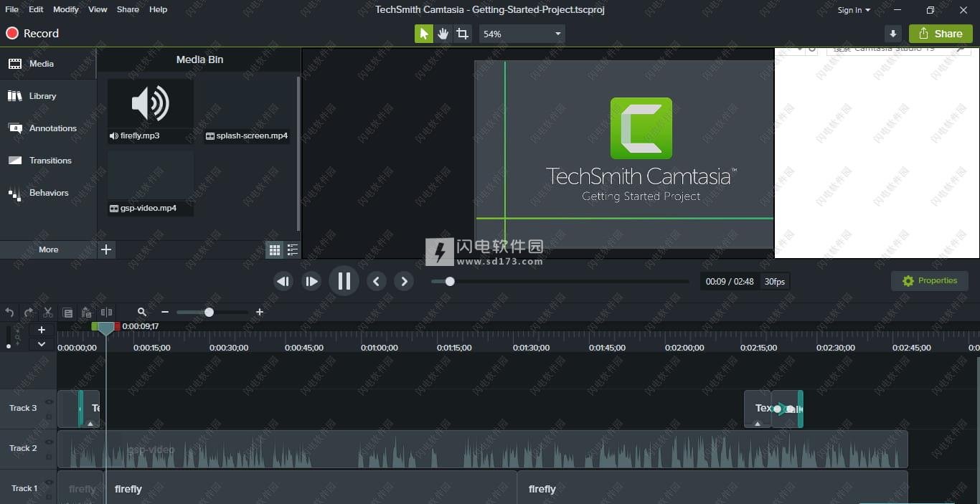980x504 pixels.
Task: Click the green in-point selection handle
Action: click(x=95, y=326)
